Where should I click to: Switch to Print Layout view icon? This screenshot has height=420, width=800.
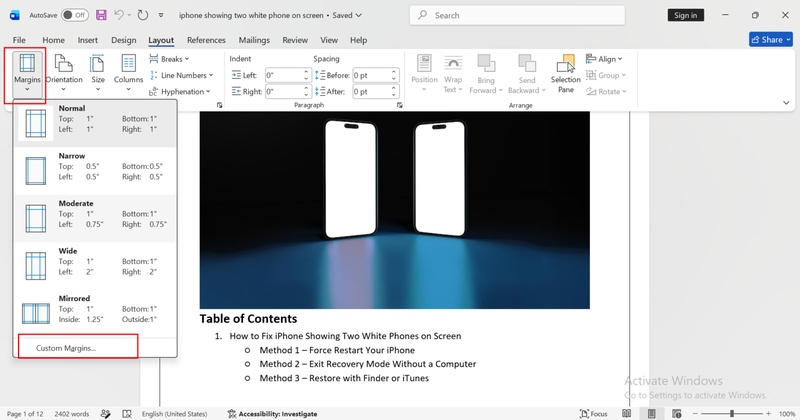point(652,414)
